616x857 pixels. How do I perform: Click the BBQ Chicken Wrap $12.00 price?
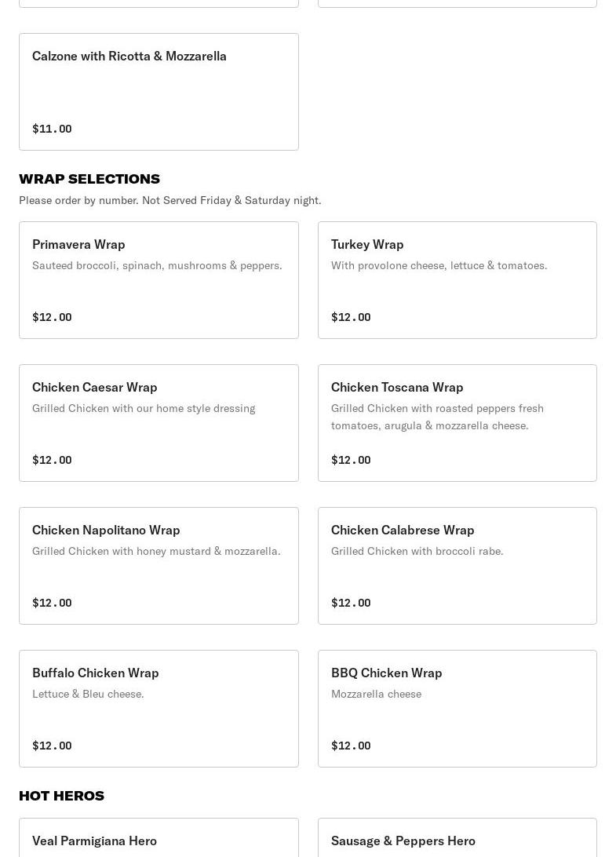tap(351, 746)
